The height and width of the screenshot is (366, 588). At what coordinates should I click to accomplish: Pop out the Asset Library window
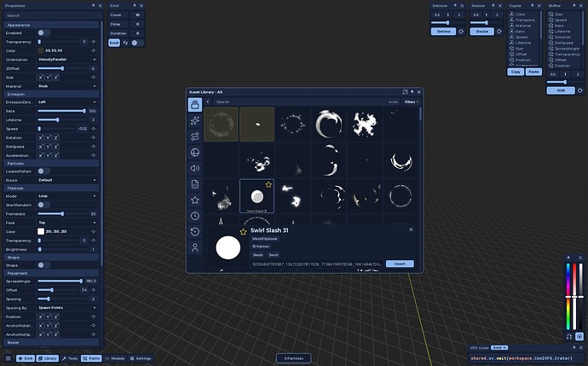pyautogui.click(x=405, y=92)
